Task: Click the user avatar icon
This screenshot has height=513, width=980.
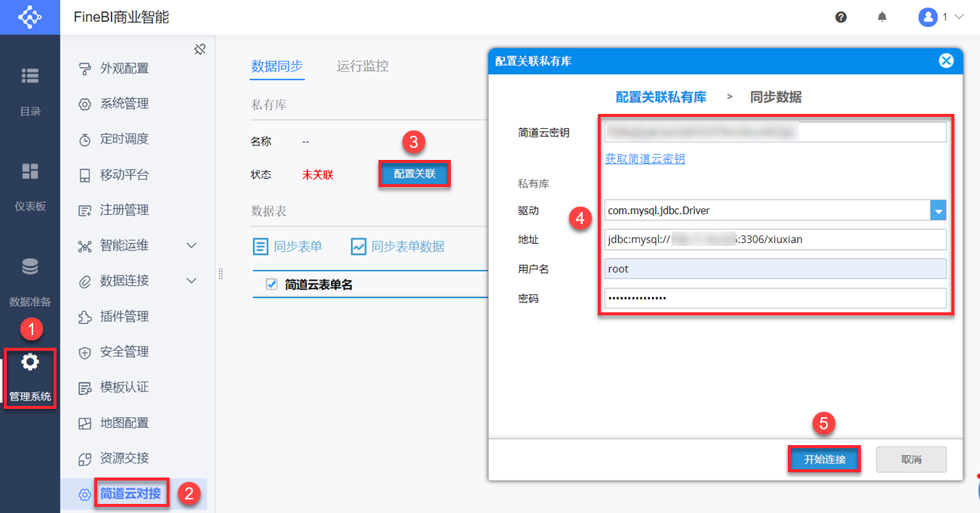Action: pyautogui.click(x=927, y=17)
